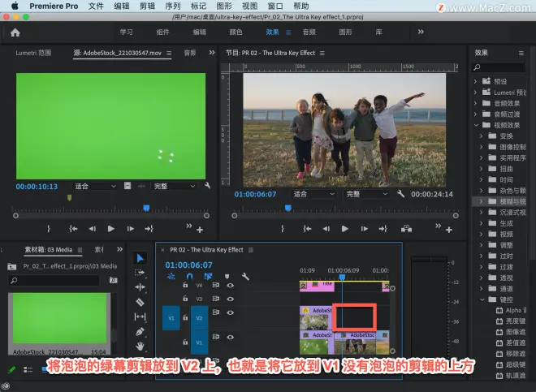The height and width of the screenshot is (392, 536).
Task: Switch to the 编辑 workspace tab
Action: [199, 32]
